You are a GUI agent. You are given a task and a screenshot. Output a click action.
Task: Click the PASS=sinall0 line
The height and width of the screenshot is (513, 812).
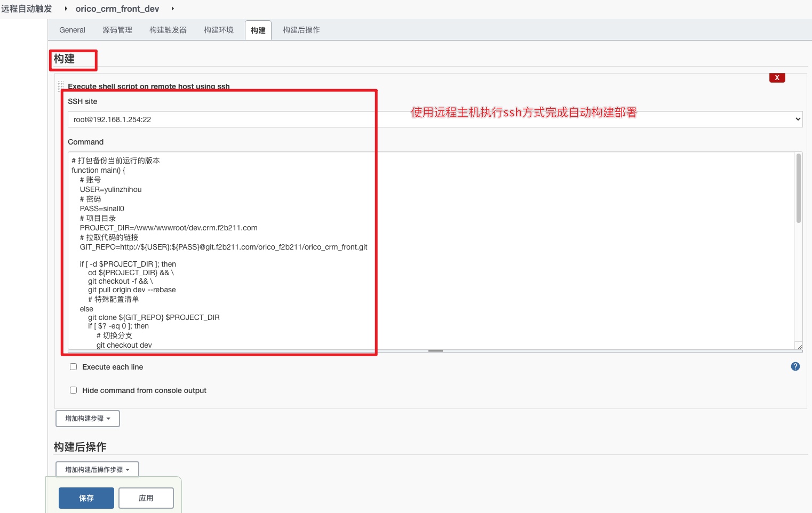[x=102, y=209]
